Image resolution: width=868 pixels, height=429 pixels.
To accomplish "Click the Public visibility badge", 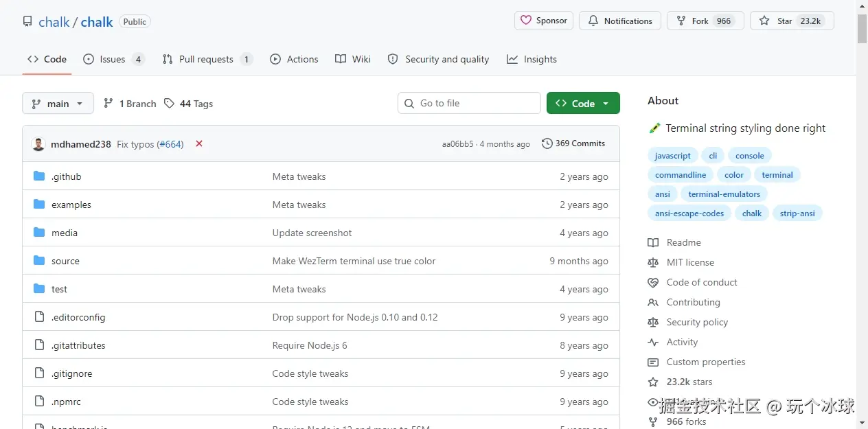I will point(135,22).
